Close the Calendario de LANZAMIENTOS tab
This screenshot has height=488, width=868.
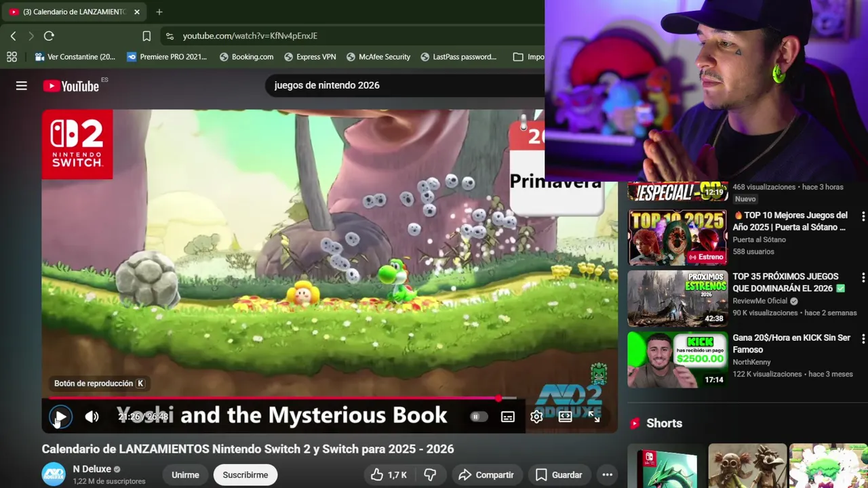point(136,12)
